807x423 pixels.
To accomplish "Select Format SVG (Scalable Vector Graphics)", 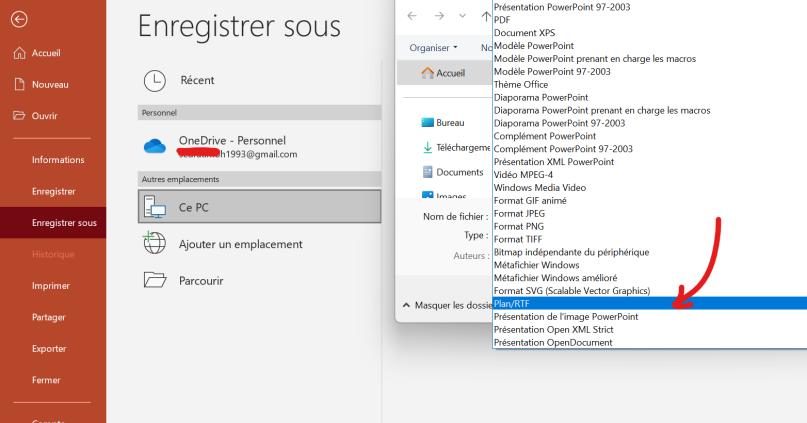I will click(572, 290).
